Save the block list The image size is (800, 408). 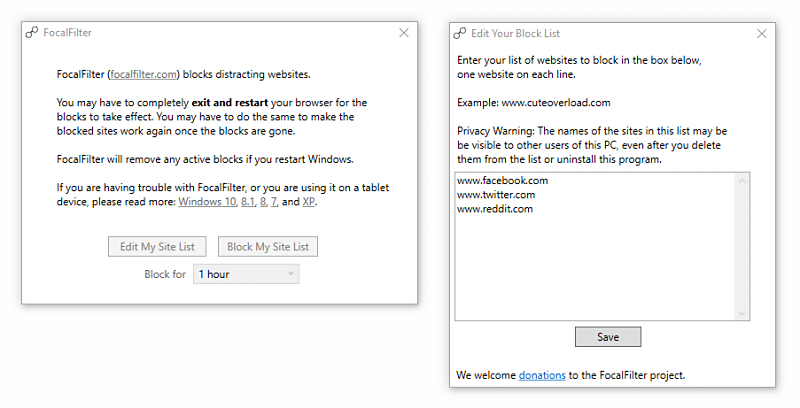tap(608, 337)
